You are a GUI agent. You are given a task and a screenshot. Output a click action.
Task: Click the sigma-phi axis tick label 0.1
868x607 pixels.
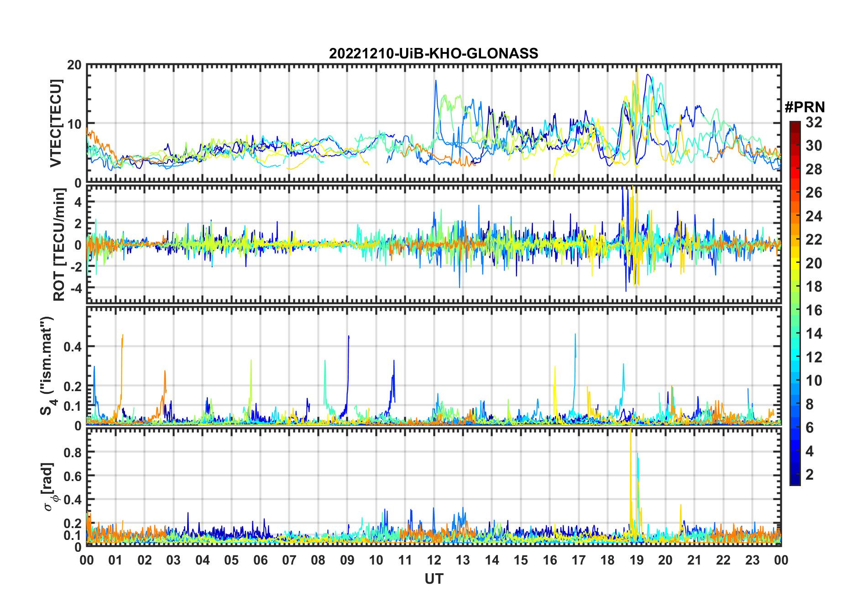click(x=73, y=535)
